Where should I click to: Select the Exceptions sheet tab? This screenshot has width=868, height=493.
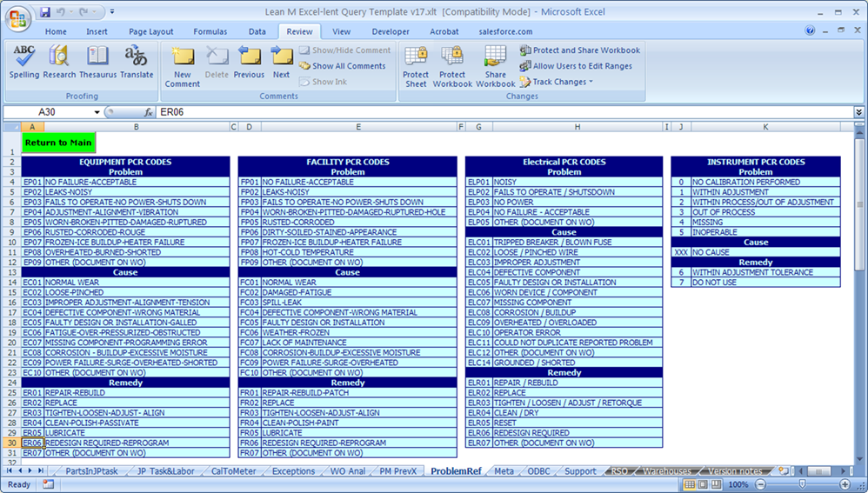293,471
